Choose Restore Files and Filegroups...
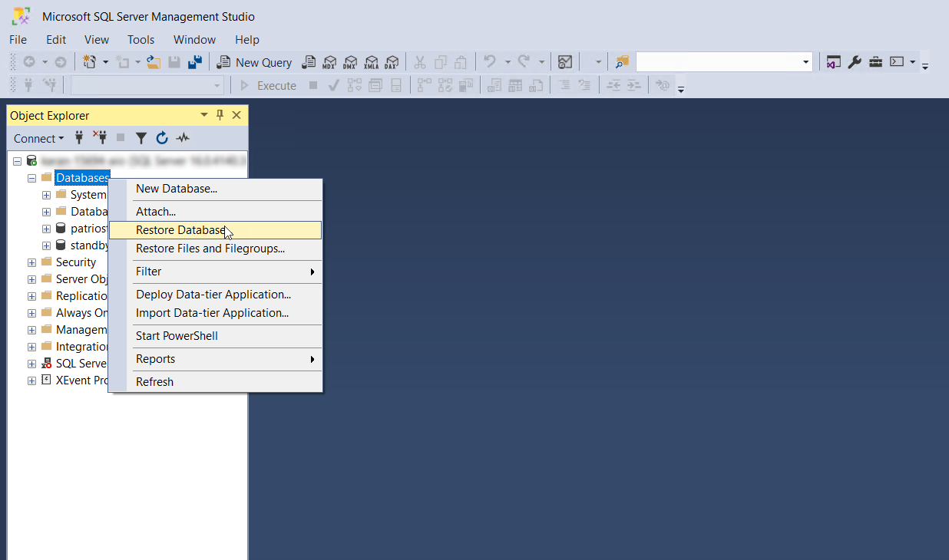The image size is (949, 560). pos(216,249)
